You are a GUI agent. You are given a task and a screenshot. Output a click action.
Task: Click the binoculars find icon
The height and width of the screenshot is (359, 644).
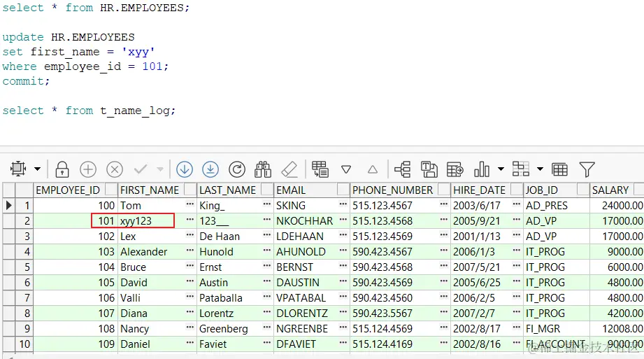(x=263, y=169)
